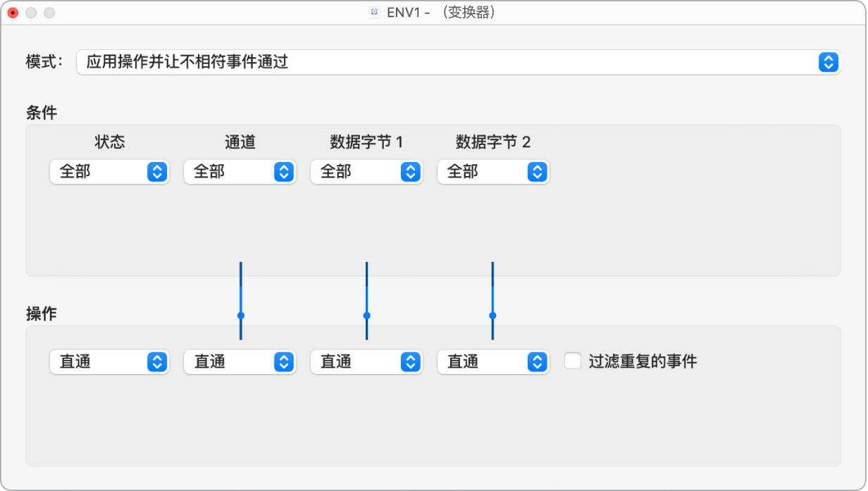Viewport: 868px width, 491px height.
Task: Click the Transformer app icon in the title bar
Action: 373,12
